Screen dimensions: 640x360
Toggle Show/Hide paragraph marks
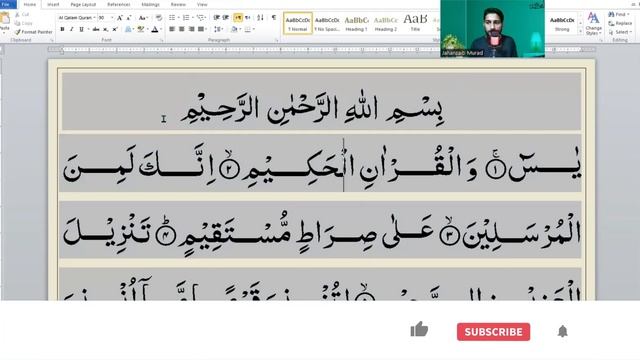point(274,18)
